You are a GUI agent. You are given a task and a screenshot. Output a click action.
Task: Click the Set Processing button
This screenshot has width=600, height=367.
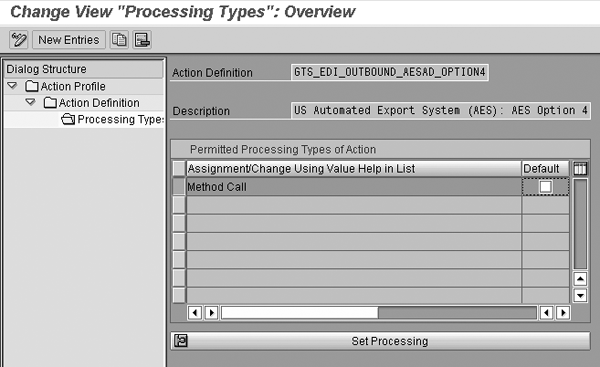[x=381, y=341]
